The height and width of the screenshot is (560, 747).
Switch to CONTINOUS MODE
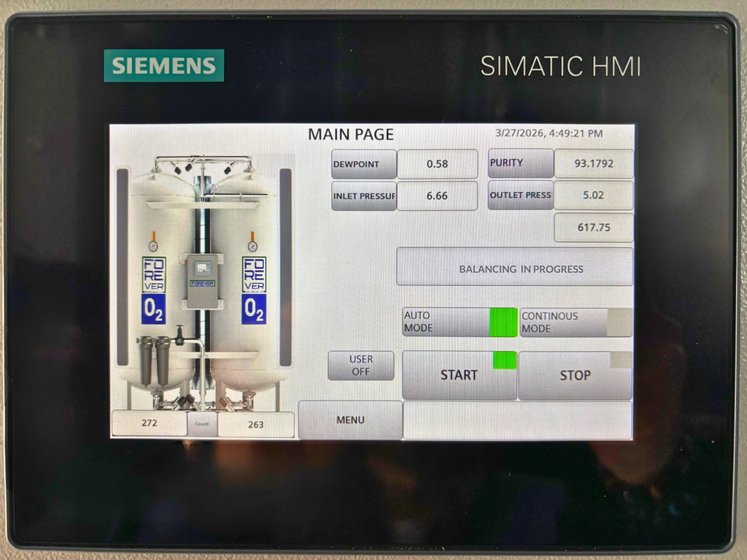point(575,322)
